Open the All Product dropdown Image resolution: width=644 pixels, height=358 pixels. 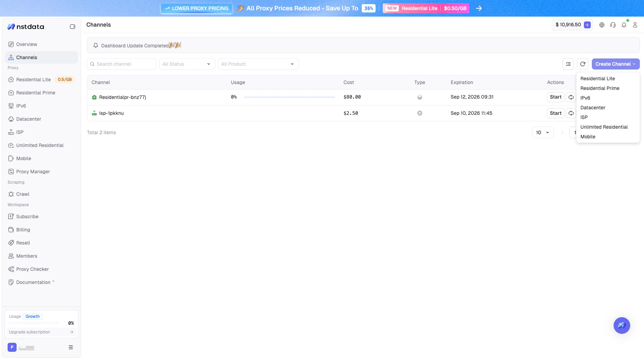pos(258,64)
